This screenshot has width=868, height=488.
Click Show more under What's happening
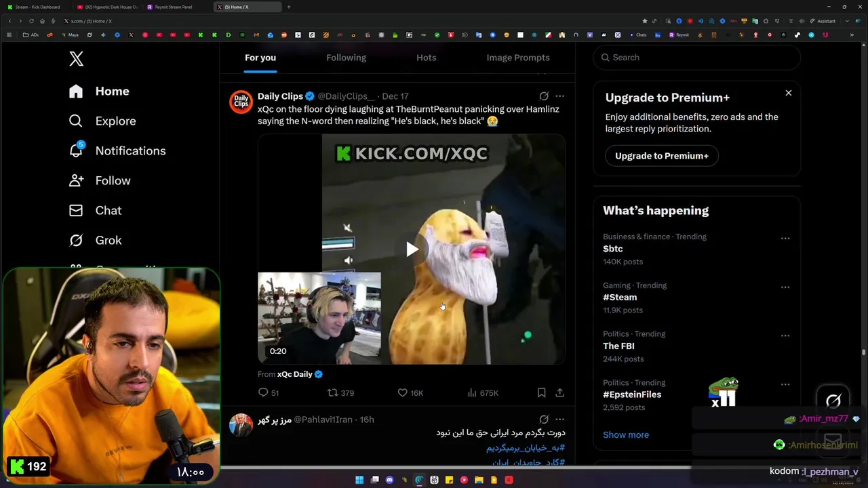point(625,435)
